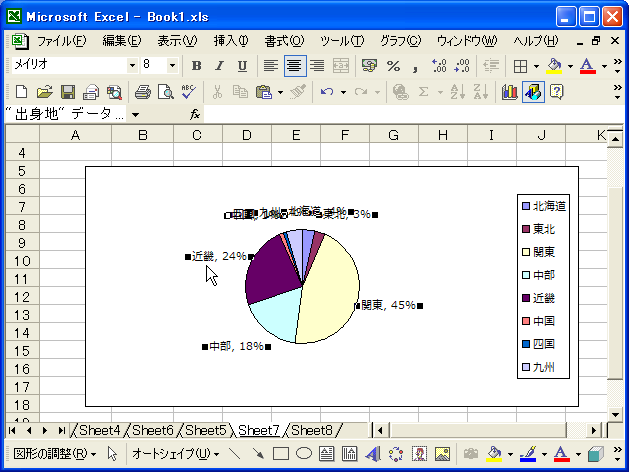The image size is (629, 472).
Task: Click the Save floppy disk icon
Action: pyautogui.click(x=68, y=92)
